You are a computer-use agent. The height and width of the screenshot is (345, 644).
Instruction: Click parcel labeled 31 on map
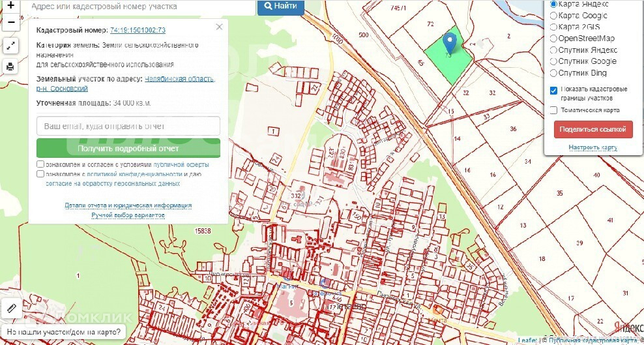tap(626, 293)
